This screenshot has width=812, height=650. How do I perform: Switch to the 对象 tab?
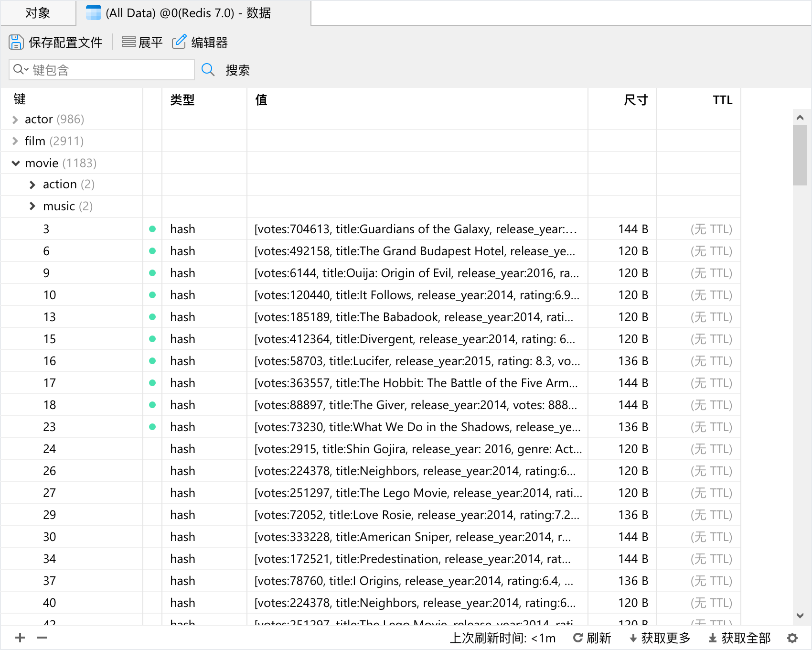[38, 13]
